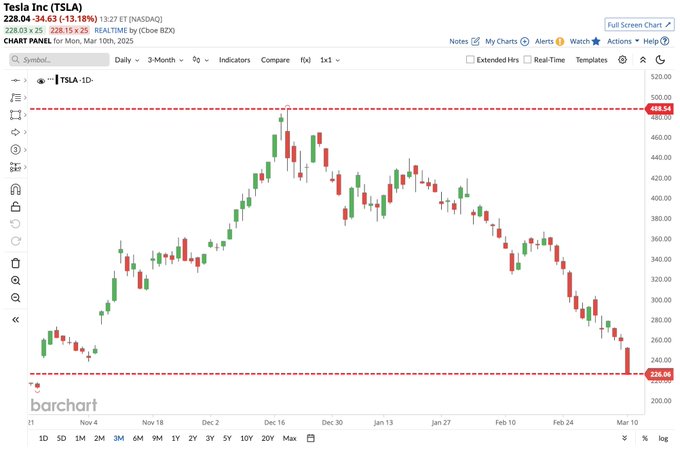This screenshot has height=453, width=680.
Task: Add TSLA to Watch list
Action: coord(585,41)
